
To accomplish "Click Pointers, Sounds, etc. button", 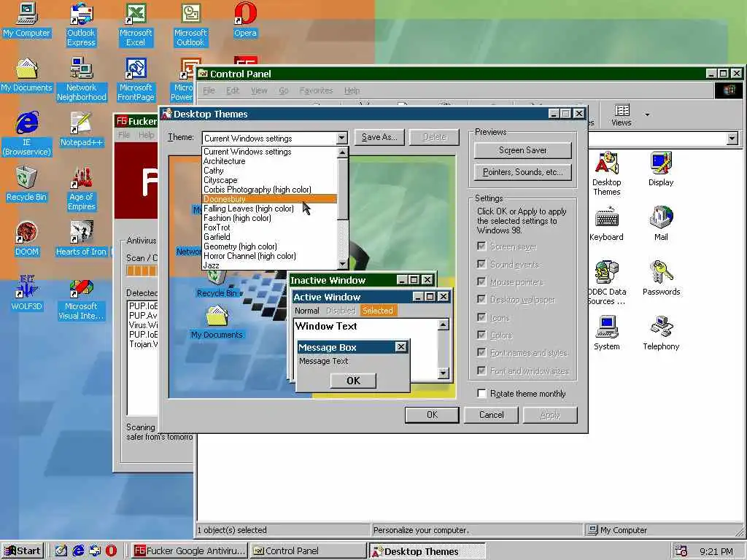I will tap(522, 172).
